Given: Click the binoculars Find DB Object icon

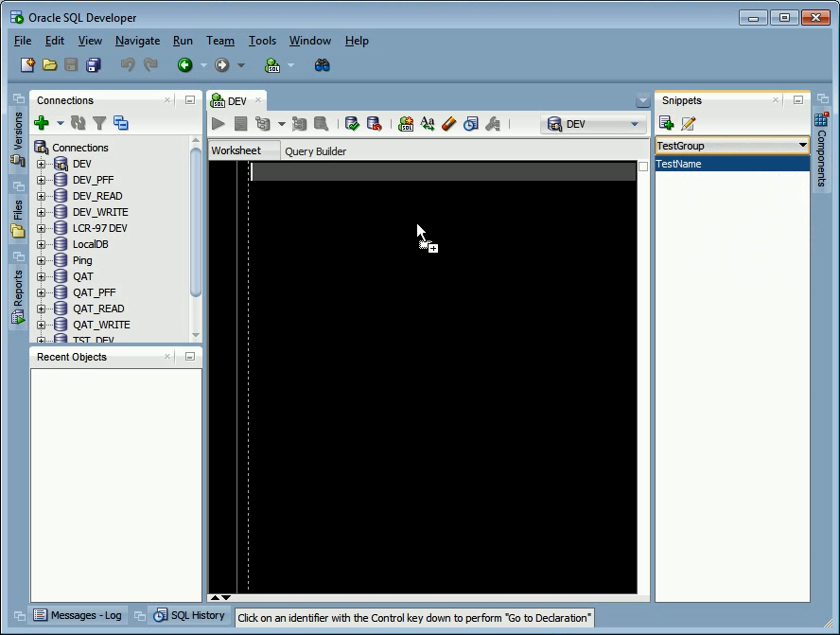Looking at the screenshot, I should (322, 65).
